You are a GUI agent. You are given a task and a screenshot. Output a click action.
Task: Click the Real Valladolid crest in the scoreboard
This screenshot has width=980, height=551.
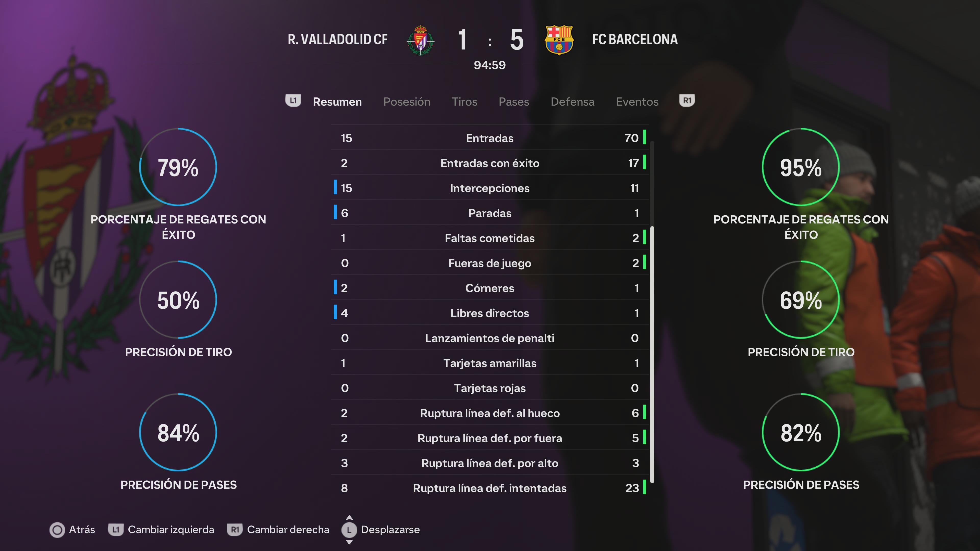420,40
